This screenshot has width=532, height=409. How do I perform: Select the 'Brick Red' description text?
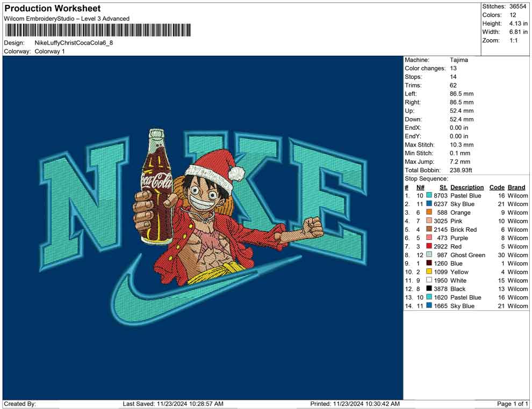click(x=463, y=229)
